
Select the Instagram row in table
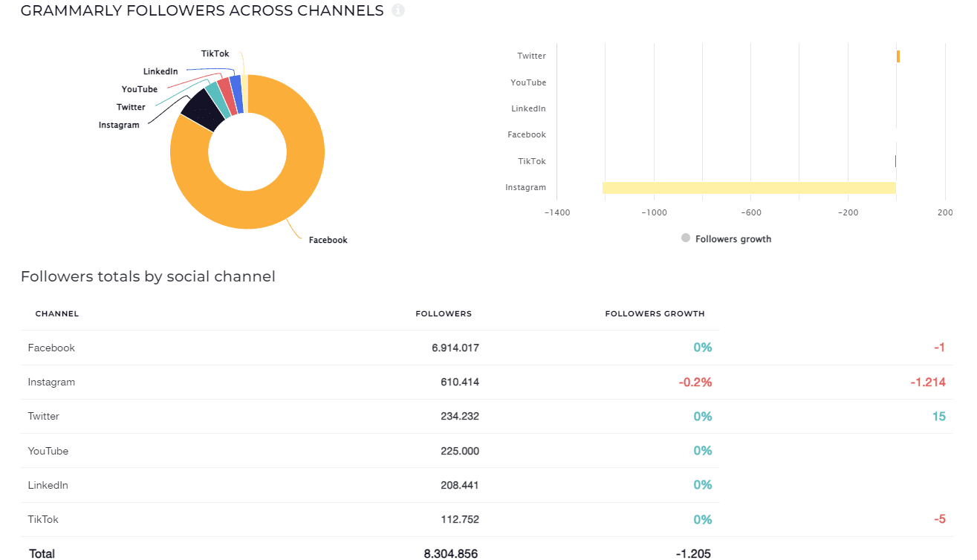[x=51, y=382]
